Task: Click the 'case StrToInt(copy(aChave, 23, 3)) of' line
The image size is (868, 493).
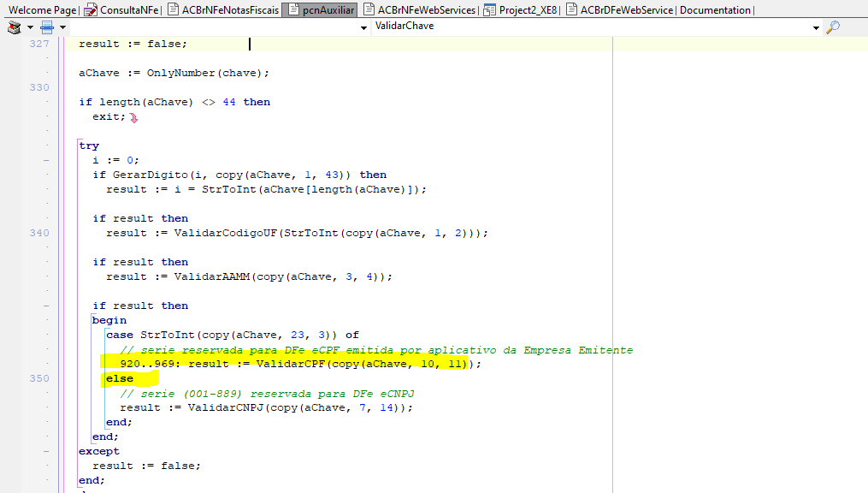Action: (233, 336)
